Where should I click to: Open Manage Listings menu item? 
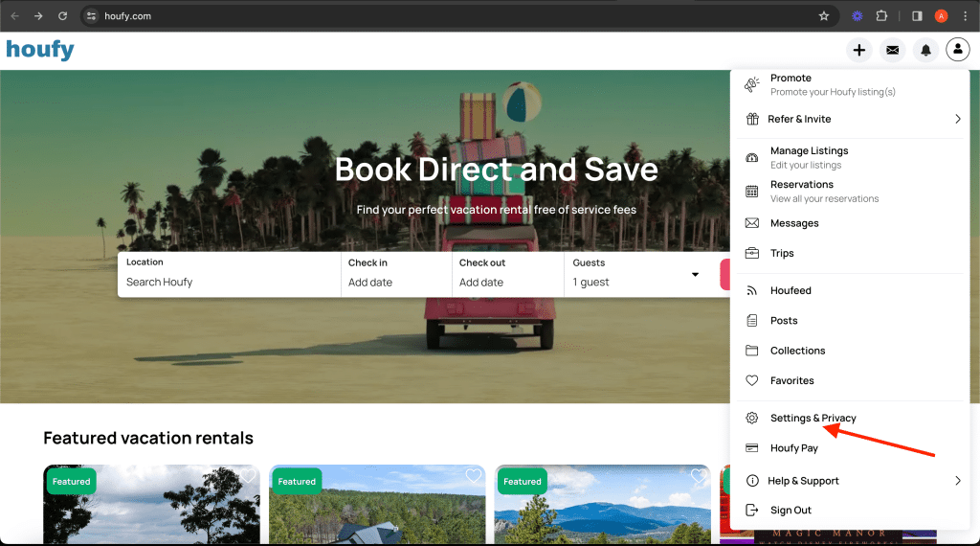pyautogui.click(x=850, y=158)
